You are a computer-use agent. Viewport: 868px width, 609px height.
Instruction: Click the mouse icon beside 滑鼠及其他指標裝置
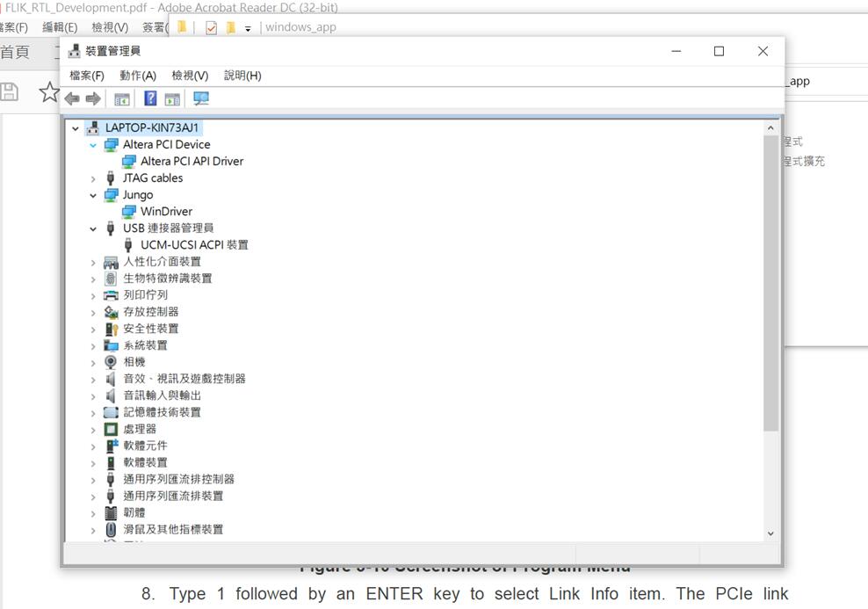(111, 529)
